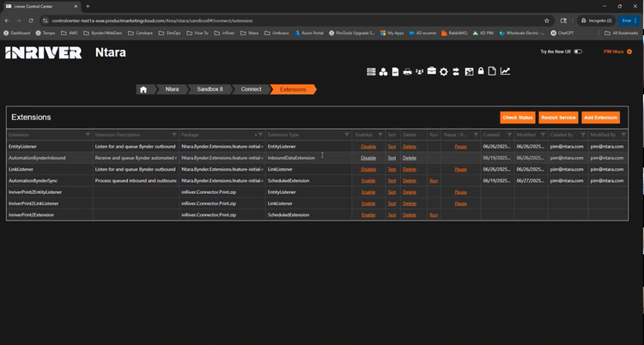Pause the InriverPrint2EntityListener extension

[460, 192]
